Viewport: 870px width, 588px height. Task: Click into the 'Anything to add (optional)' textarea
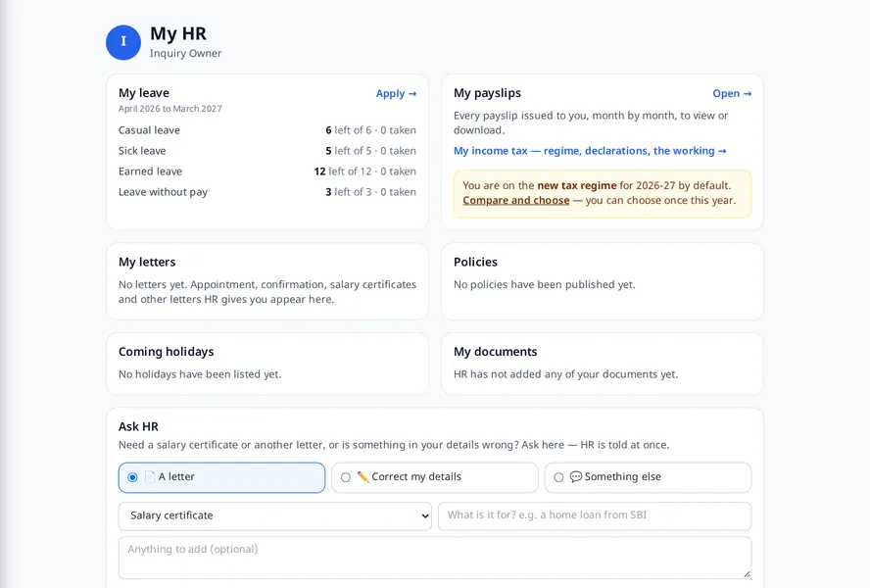[435, 558]
